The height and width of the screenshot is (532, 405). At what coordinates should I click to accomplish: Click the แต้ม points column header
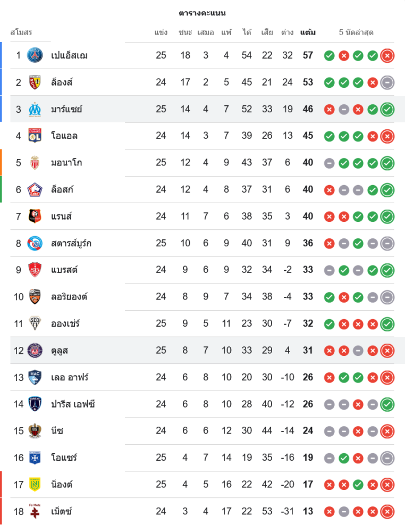pyautogui.click(x=308, y=32)
